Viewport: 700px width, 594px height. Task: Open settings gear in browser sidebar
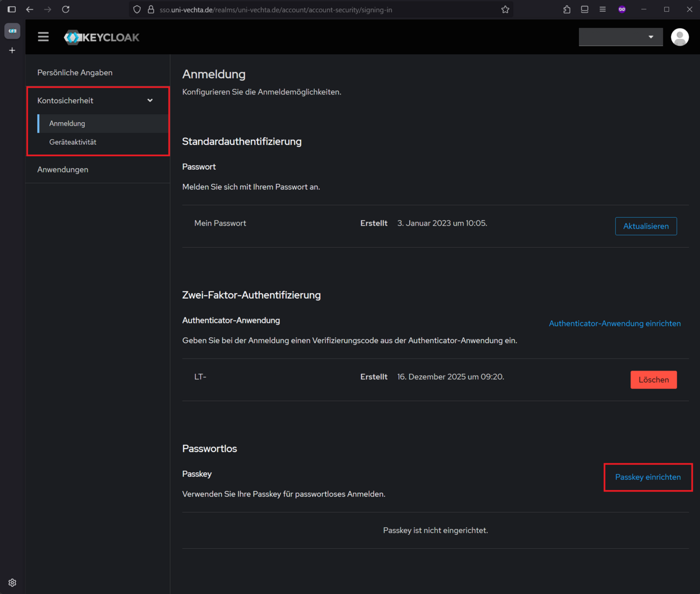tap(12, 582)
